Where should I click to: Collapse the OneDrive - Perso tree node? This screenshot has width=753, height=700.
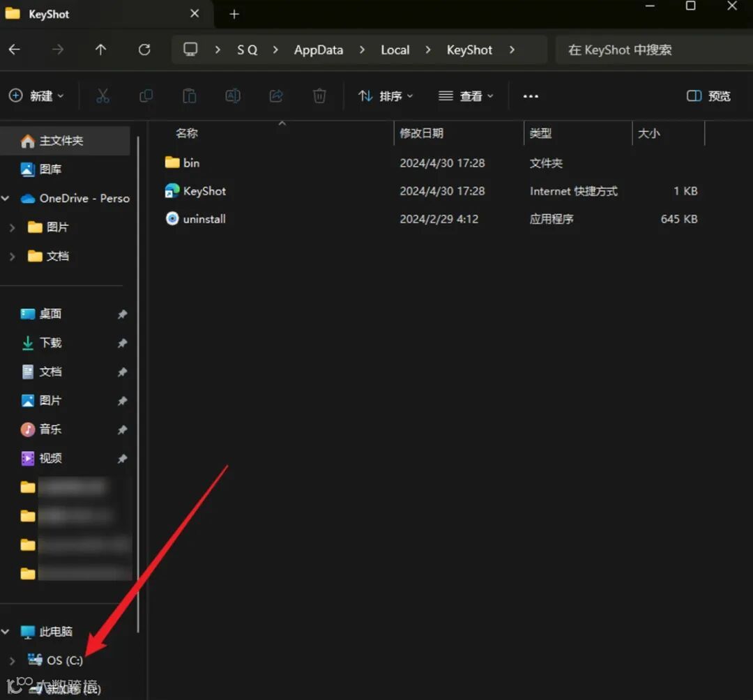pos(6,198)
